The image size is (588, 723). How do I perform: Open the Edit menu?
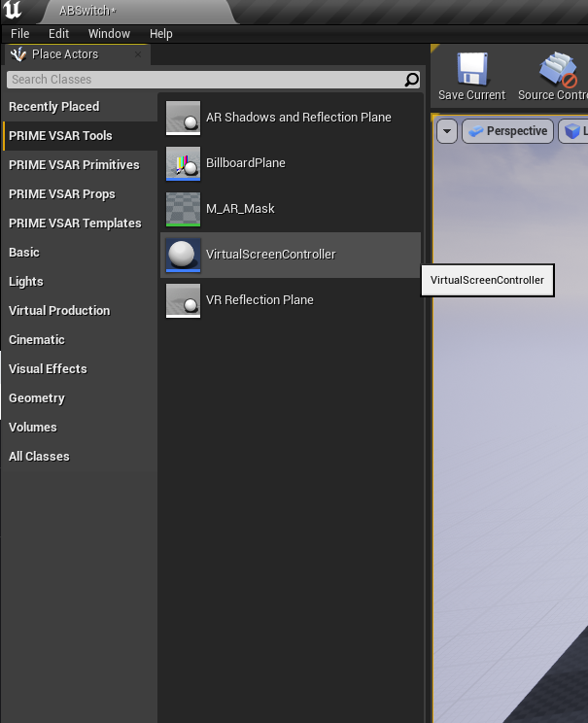click(58, 34)
